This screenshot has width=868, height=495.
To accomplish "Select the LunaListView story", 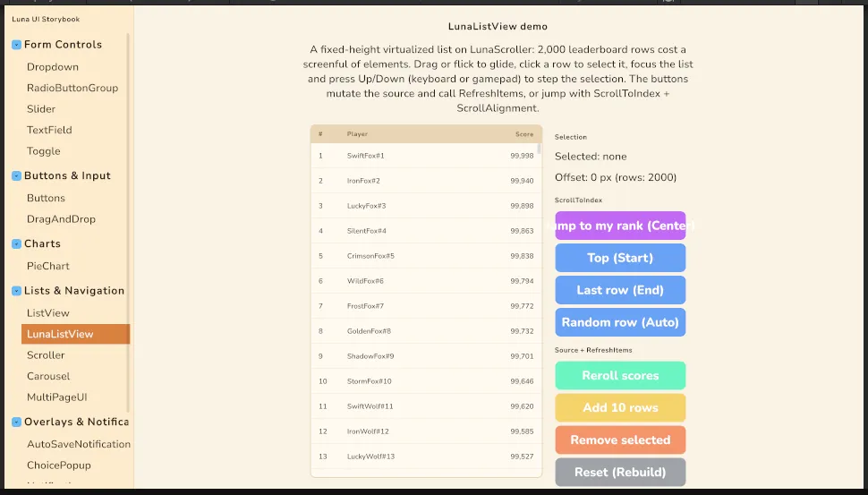I will (75, 335).
